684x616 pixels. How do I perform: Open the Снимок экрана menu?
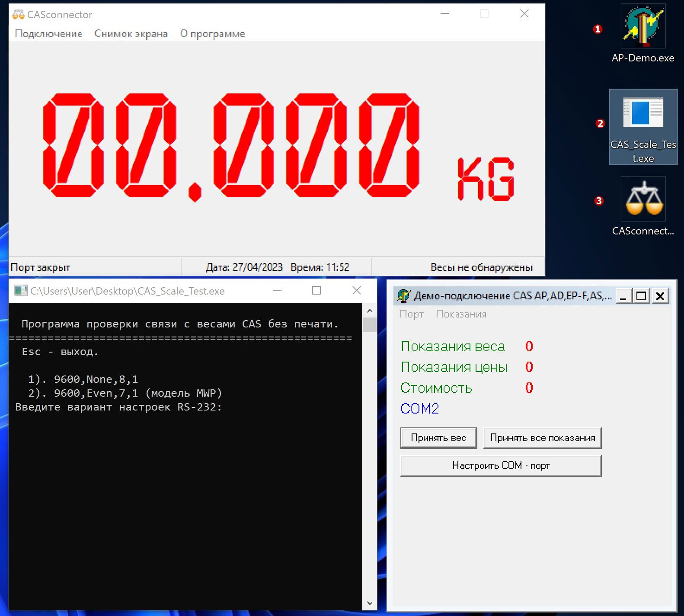[x=131, y=34]
